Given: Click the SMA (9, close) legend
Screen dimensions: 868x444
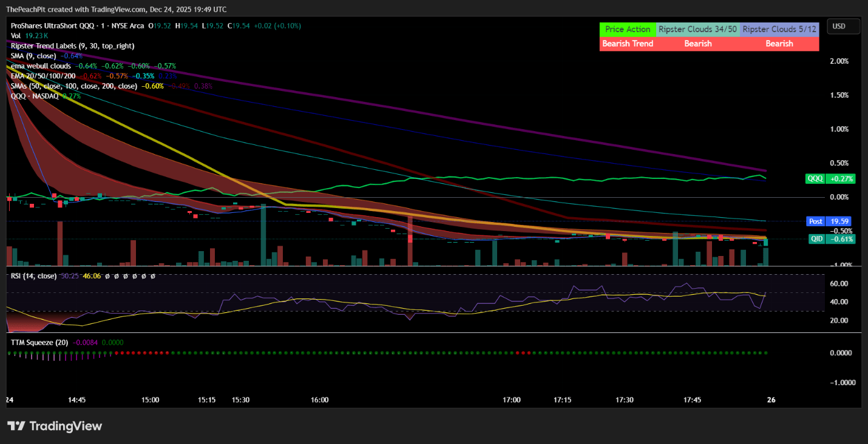Looking at the screenshot, I should (34, 56).
